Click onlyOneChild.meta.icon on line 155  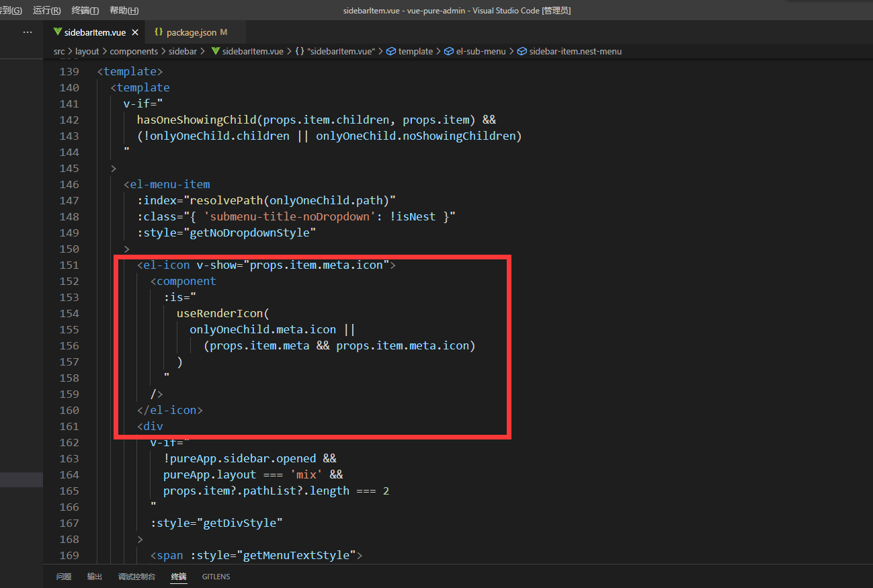click(x=263, y=329)
